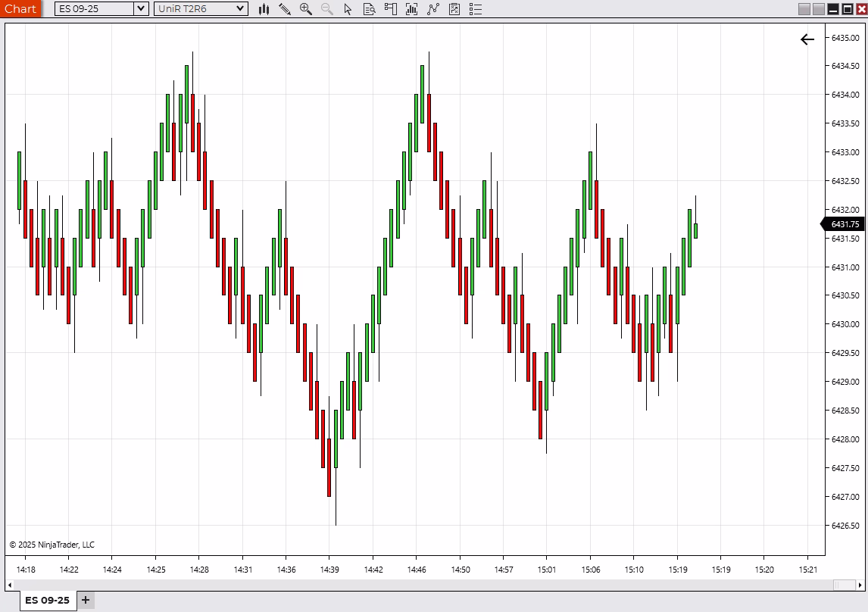This screenshot has width=868, height=612.
Task: Switch to the ES 09-25 bottom tab
Action: 47,601
